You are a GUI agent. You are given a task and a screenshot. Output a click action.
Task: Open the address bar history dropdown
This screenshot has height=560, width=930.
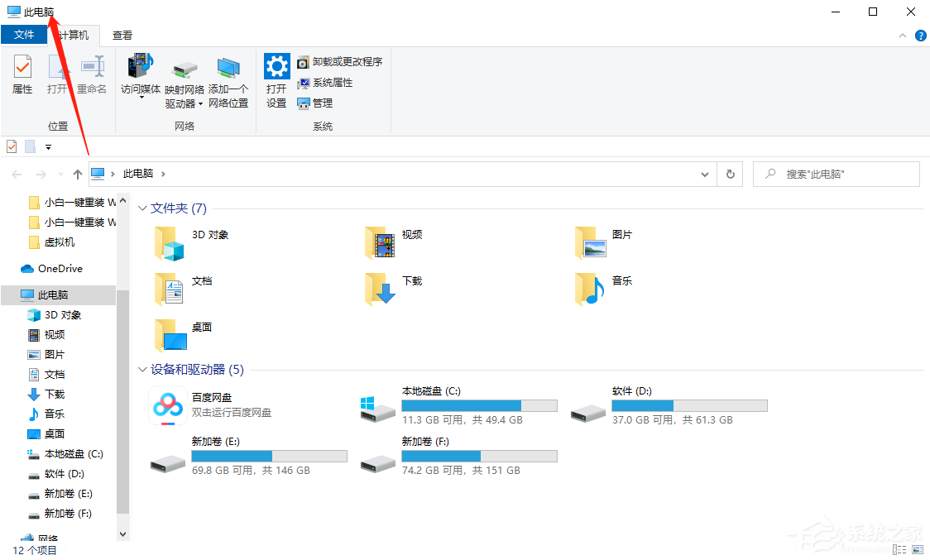pyautogui.click(x=704, y=174)
